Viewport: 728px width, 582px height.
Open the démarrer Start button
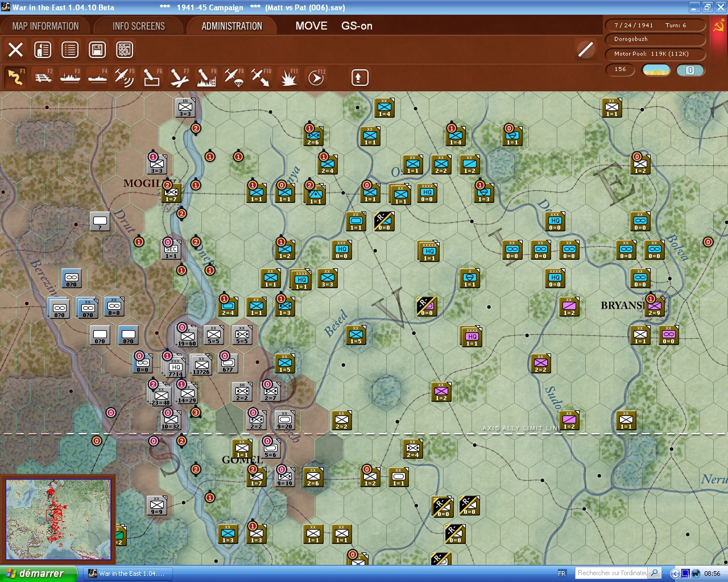point(39,573)
